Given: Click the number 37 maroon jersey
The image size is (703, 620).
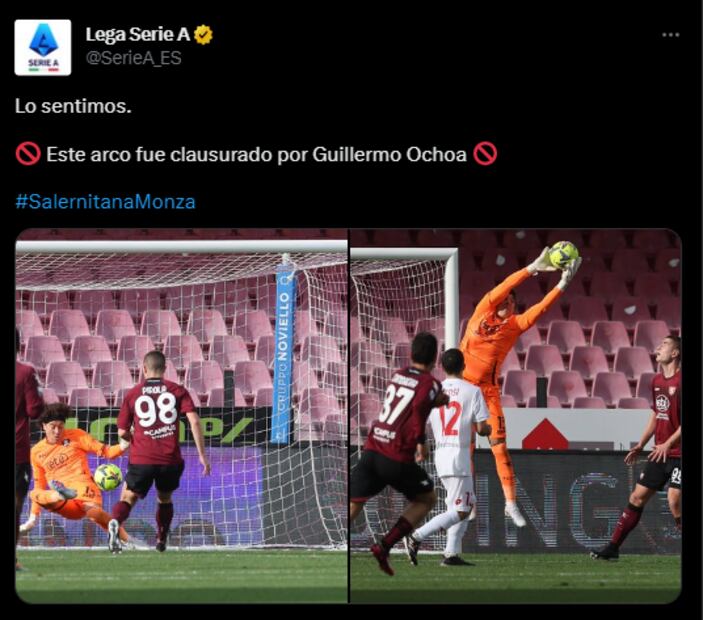Looking at the screenshot, I should 403,412.
